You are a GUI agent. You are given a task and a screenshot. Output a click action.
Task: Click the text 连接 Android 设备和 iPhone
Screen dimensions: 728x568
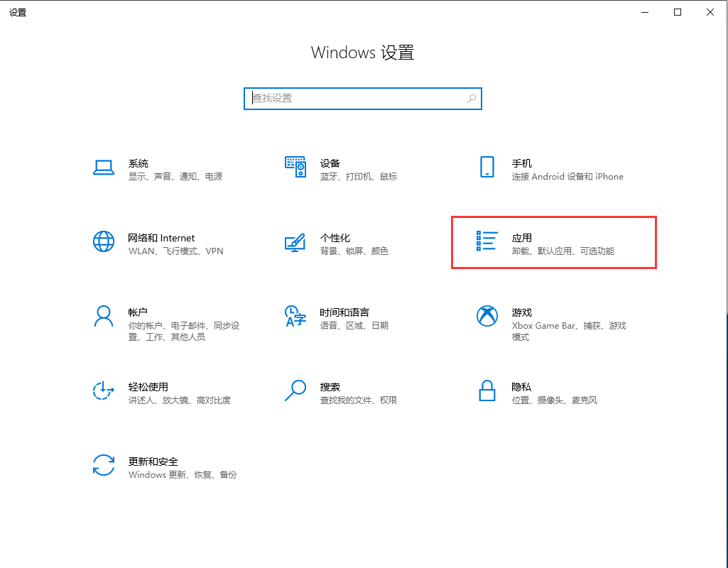click(567, 176)
